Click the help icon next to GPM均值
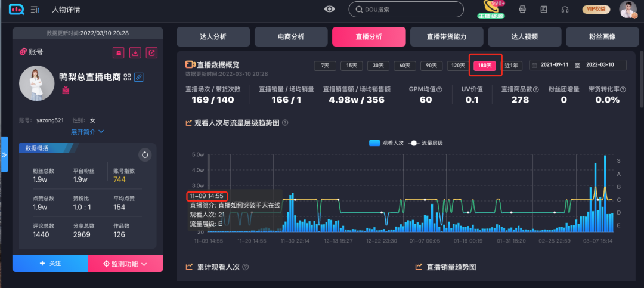The width and height of the screenshot is (644, 288). pyautogui.click(x=439, y=89)
